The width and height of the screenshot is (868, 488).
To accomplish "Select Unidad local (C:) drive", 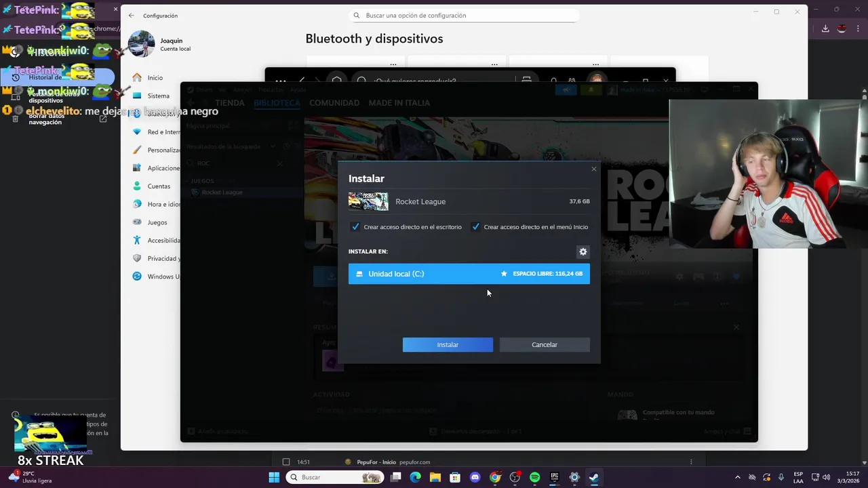I will pyautogui.click(x=469, y=274).
